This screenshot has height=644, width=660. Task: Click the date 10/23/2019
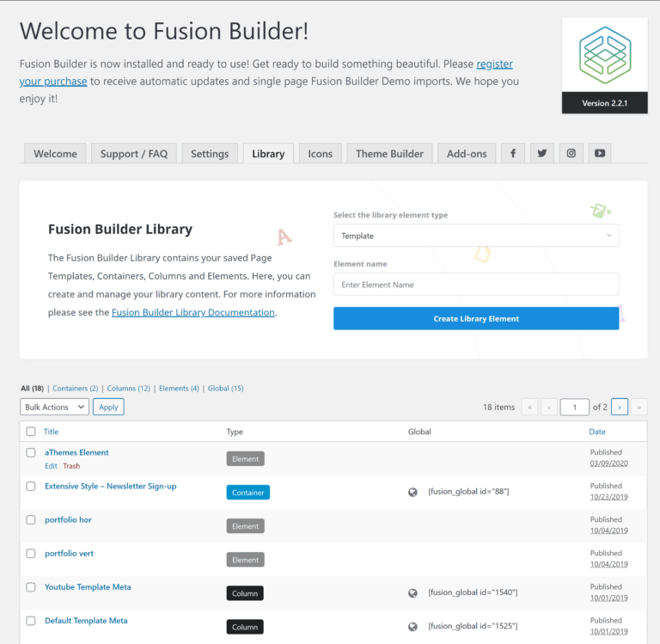608,497
